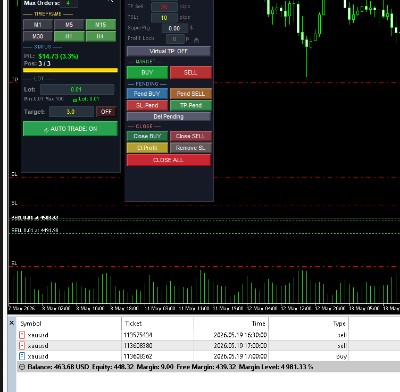Select the 'buy' type cell
Screen dimensions: 400x392
pyautogui.click(x=342, y=356)
